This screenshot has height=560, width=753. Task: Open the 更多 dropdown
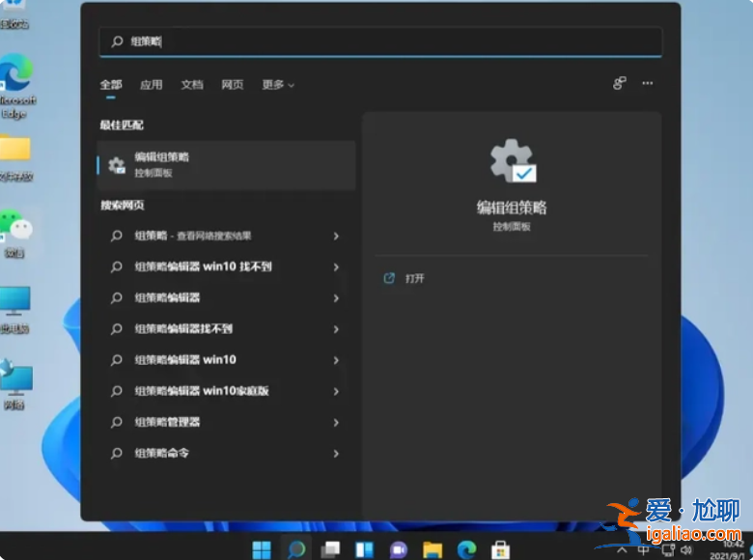pos(278,85)
